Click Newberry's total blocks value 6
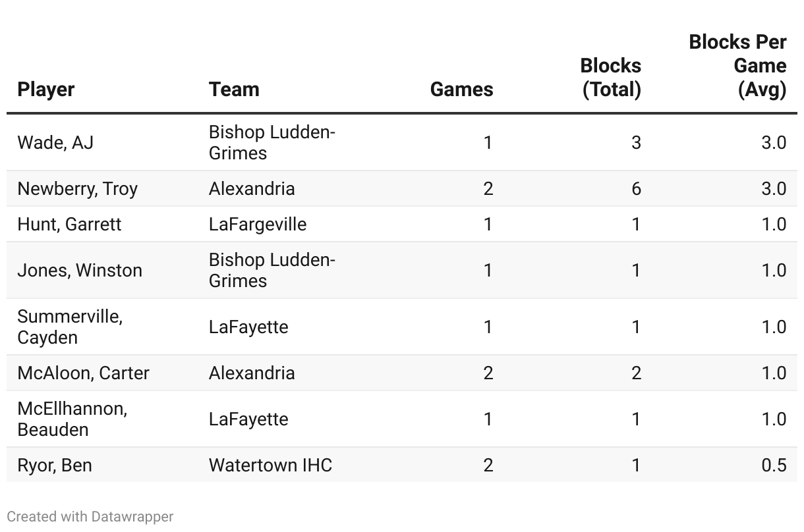This screenshot has height=532, width=804. (636, 189)
